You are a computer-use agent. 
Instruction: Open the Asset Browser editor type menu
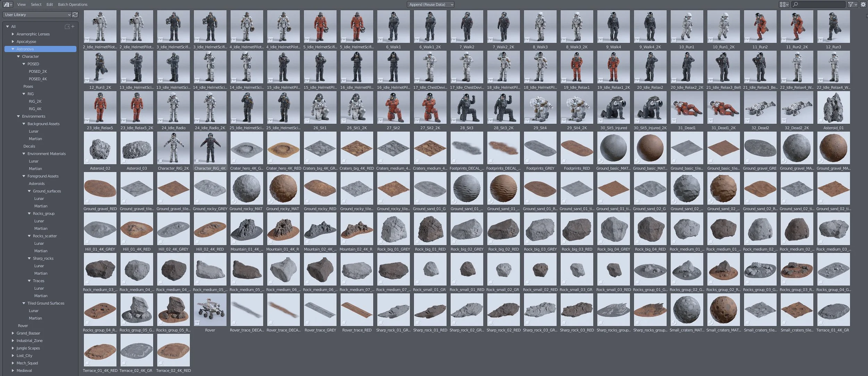pyautogui.click(x=8, y=5)
